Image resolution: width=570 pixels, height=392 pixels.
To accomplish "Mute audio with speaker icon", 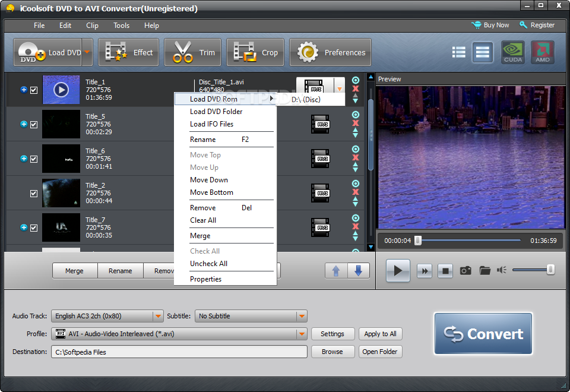I will (x=502, y=270).
